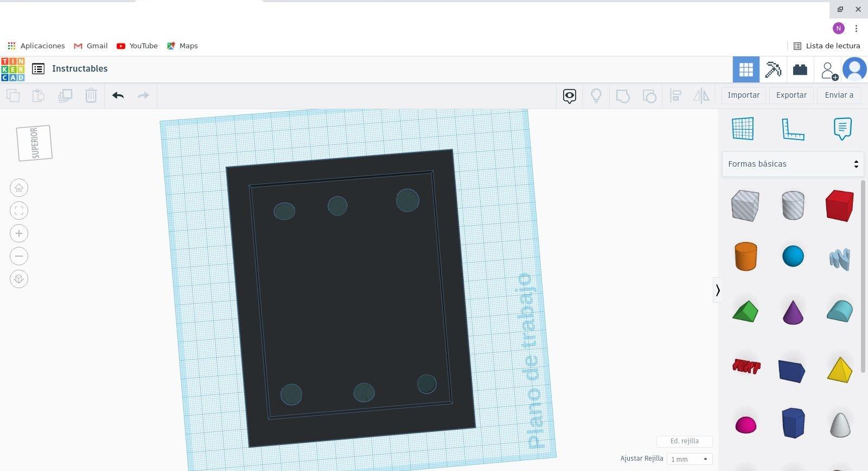Invite a collaborator with add-person icon
Image resolution: width=868 pixels, height=471 pixels.
click(x=829, y=71)
